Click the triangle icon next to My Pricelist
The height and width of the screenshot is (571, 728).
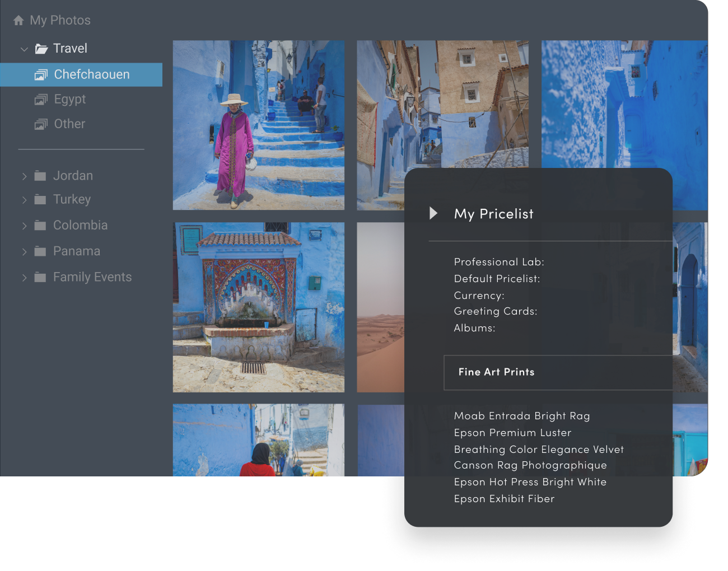click(433, 213)
